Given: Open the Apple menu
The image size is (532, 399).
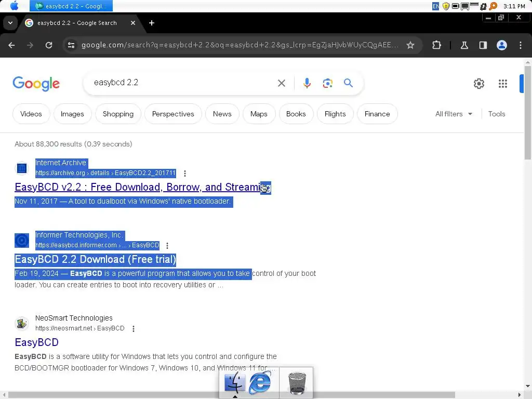Looking at the screenshot, I should click(x=14, y=6).
